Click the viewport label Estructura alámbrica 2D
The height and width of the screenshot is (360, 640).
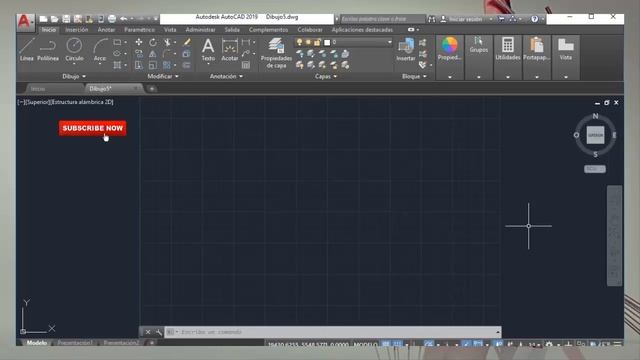[x=82, y=102]
